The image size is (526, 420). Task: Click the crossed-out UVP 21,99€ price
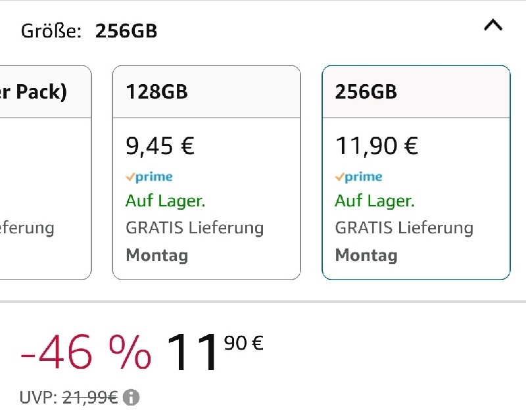90,398
